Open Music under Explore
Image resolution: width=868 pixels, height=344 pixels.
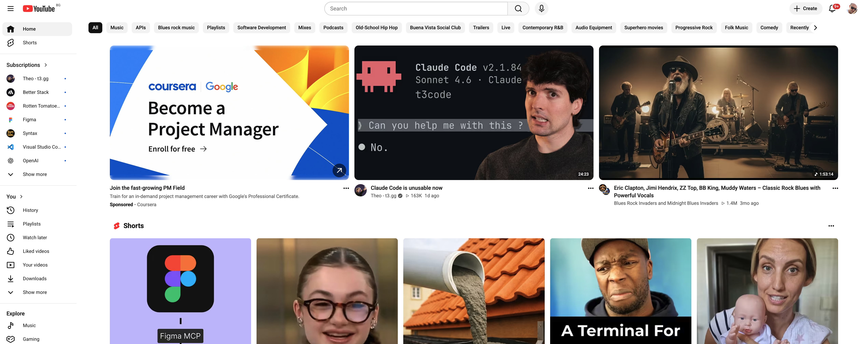click(x=29, y=325)
